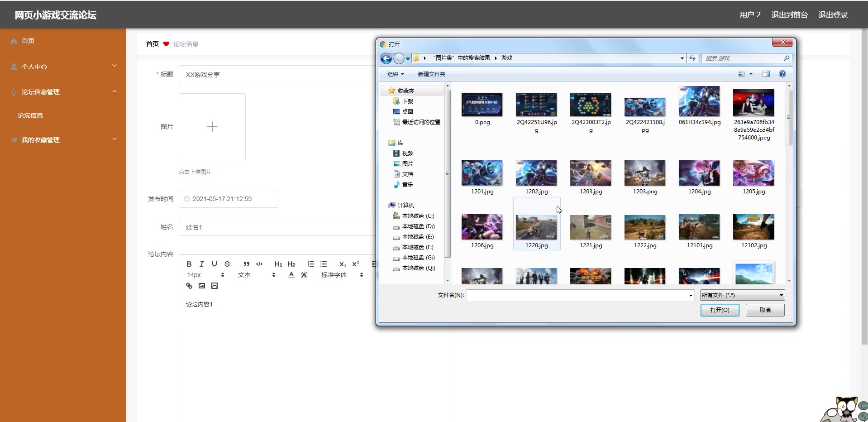
Task: Pick the text color swatch icon
Action: point(291,275)
